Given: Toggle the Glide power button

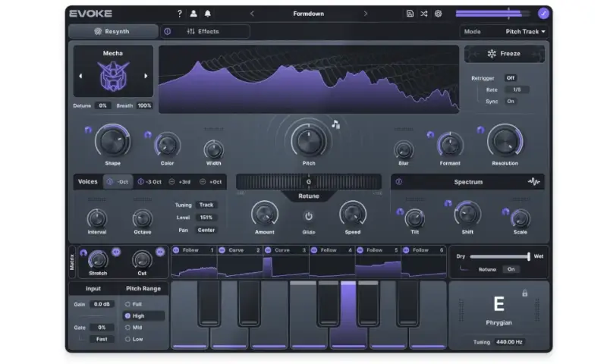Looking at the screenshot, I should pyautogui.click(x=309, y=216).
